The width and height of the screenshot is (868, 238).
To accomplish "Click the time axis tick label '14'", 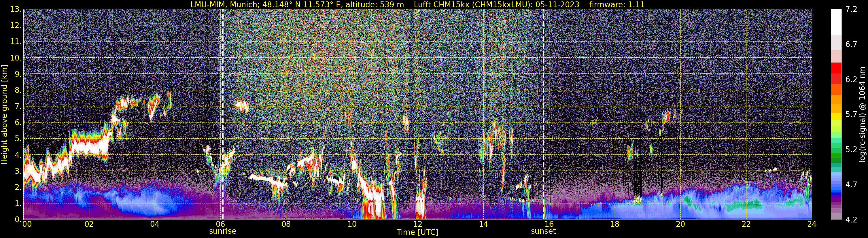I will point(483,224).
